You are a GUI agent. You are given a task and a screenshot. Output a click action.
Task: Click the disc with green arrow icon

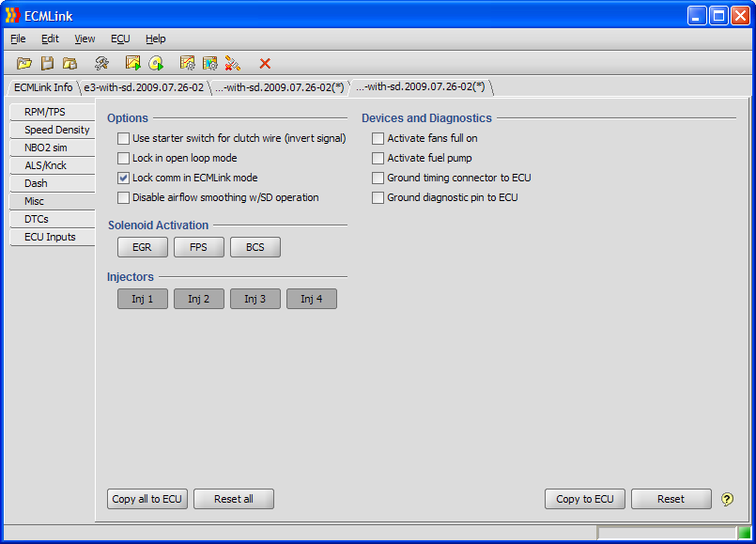coord(156,63)
